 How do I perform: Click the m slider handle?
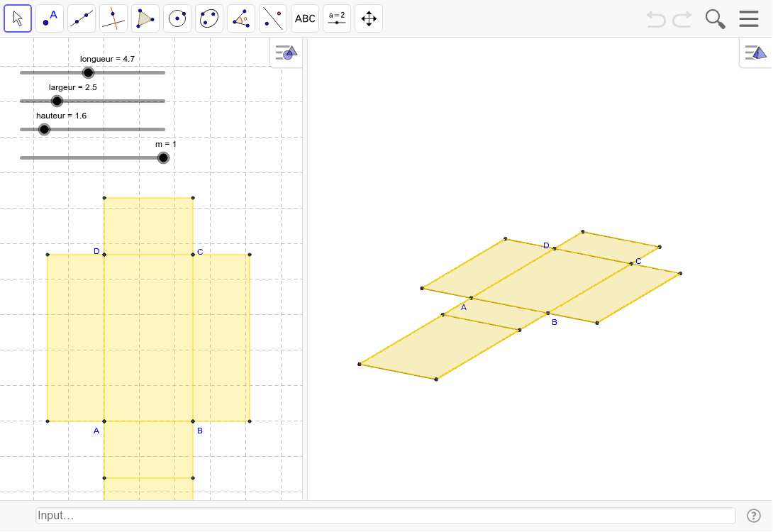point(163,157)
